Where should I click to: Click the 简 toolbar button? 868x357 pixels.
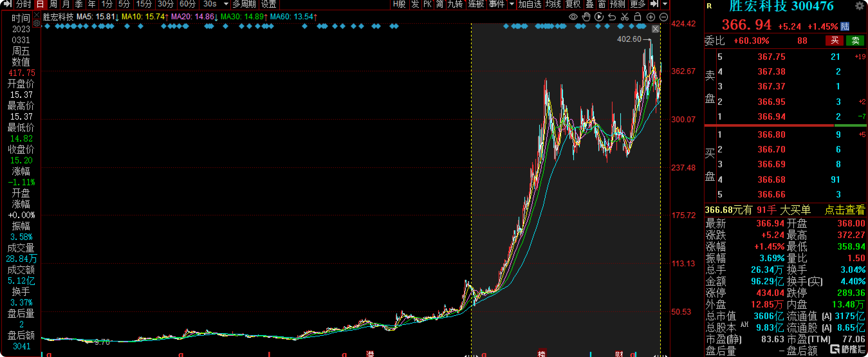[x=440, y=4]
